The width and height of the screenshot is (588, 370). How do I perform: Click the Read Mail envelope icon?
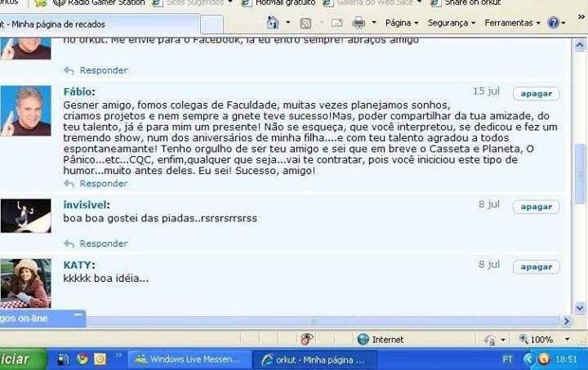point(336,23)
